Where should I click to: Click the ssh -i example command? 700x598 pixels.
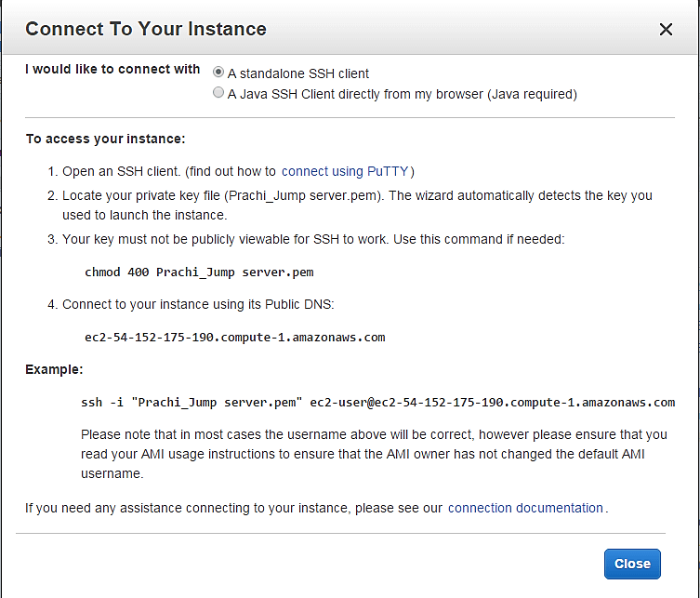[x=377, y=402]
